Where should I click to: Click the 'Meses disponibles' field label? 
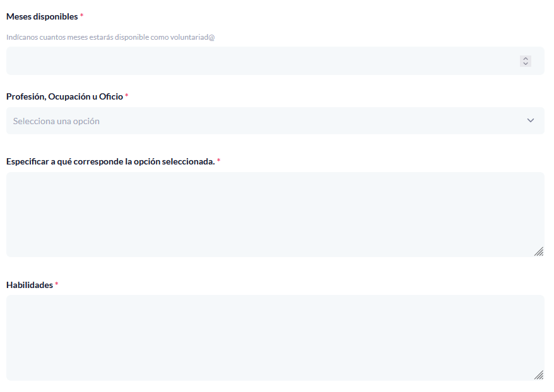pos(42,16)
